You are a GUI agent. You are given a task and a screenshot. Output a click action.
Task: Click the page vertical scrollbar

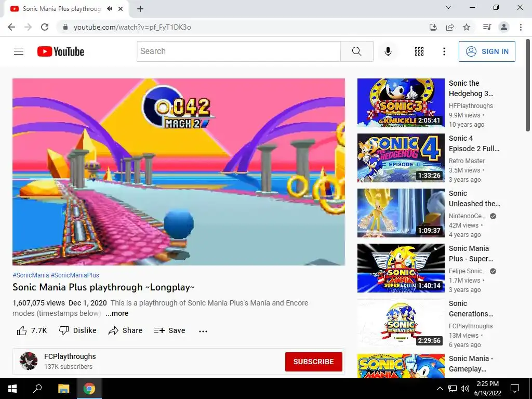[528, 85]
